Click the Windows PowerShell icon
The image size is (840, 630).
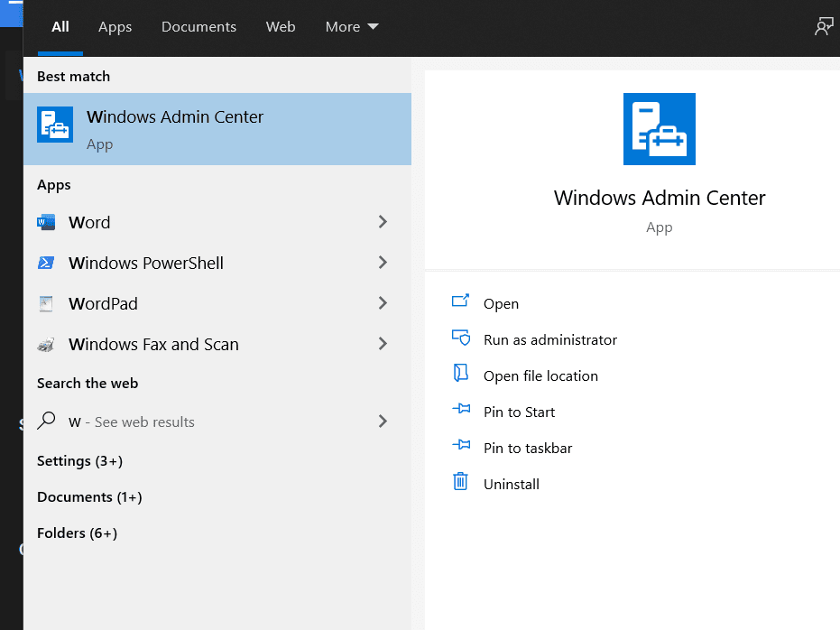pyautogui.click(x=46, y=263)
